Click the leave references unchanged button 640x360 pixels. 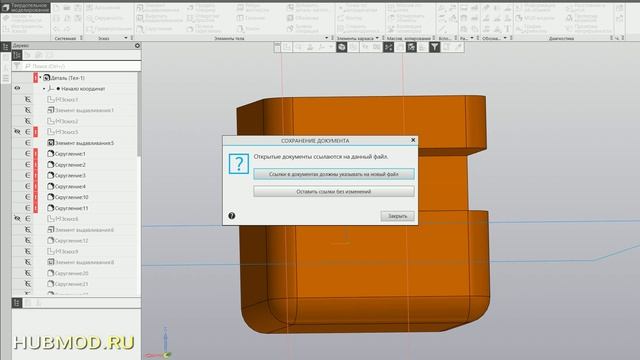pos(333,191)
